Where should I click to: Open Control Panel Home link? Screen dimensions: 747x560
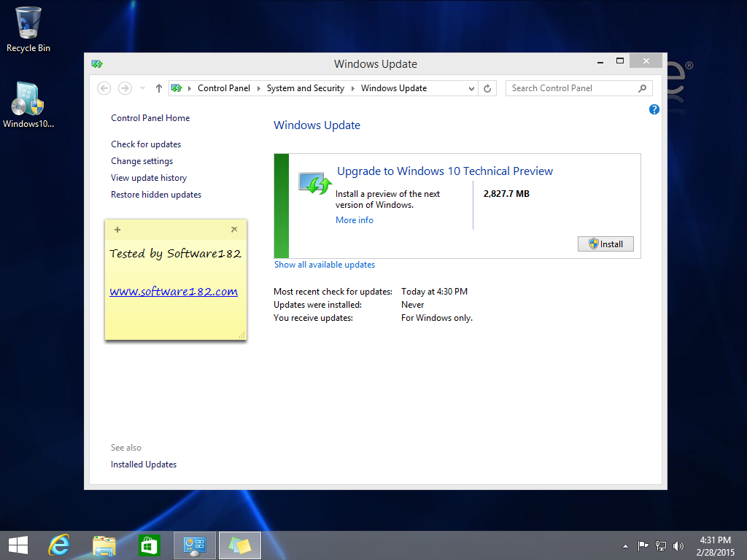click(150, 118)
